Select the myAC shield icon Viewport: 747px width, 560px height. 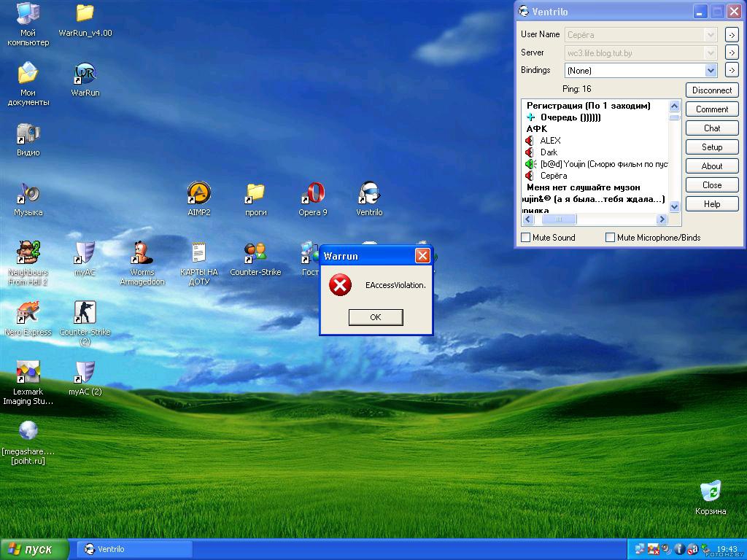(x=85, y=252)
